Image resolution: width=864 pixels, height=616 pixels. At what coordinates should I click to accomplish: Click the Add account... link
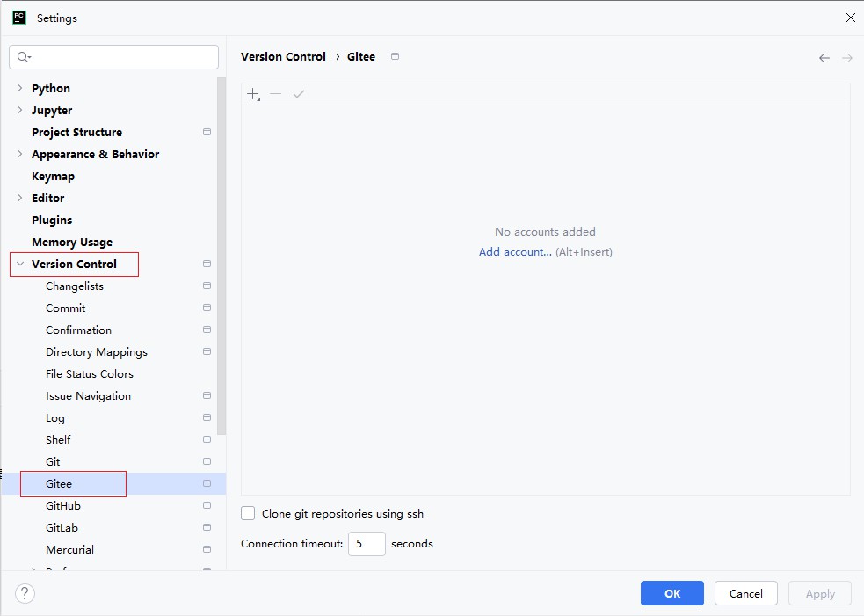coord(515,252)
